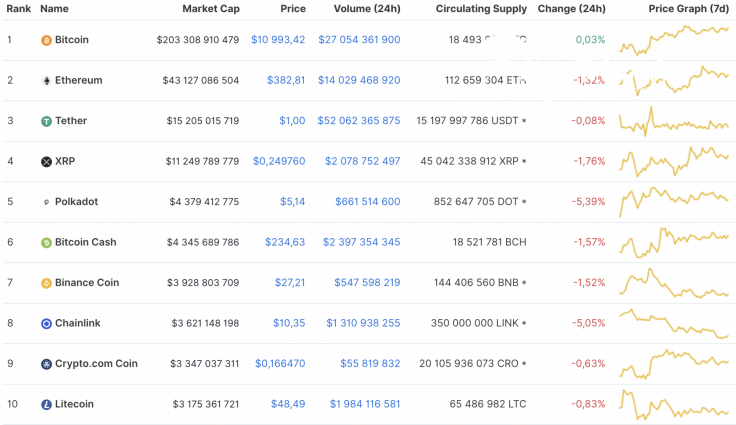The width and height of the screenshot is (736, 425).
Task: Sort by Rank column header
Action: click(19, 8)
